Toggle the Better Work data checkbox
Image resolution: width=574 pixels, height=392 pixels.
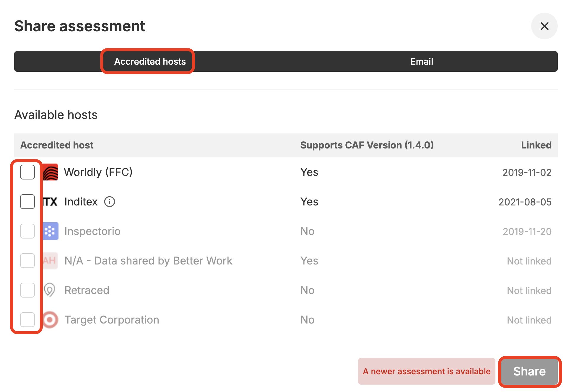point(27,261)
